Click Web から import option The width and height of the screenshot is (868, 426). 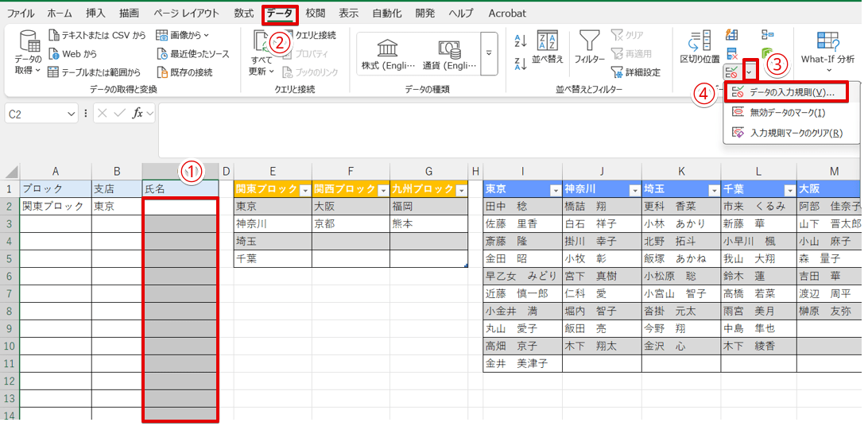(72, 54)
